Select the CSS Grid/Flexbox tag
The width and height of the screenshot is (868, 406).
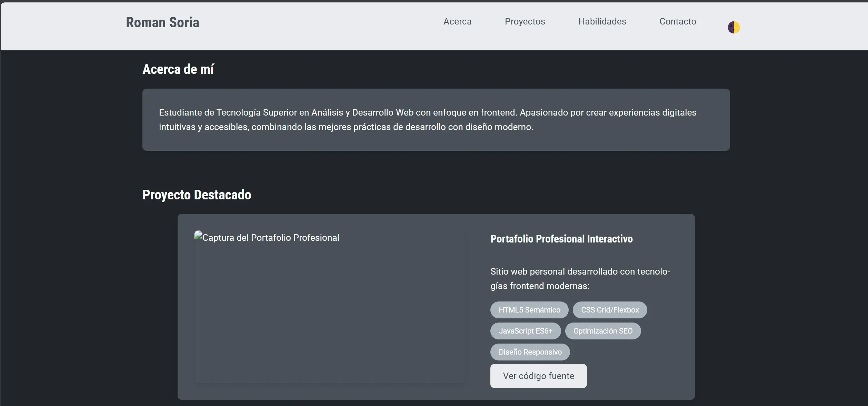tap(609, 310)
